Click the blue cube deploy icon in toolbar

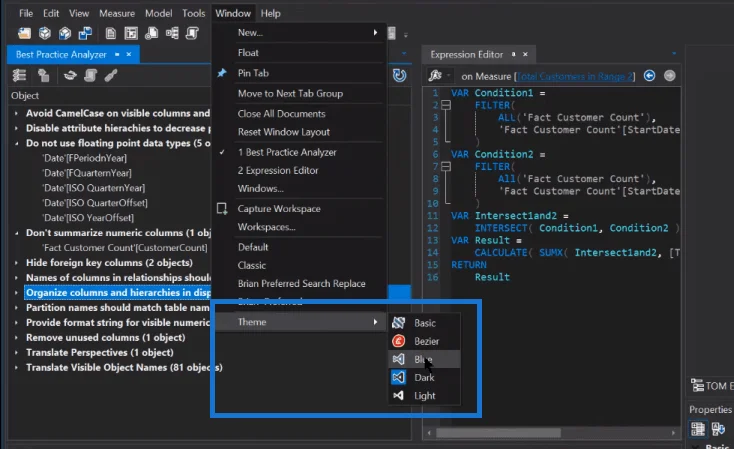click(65, 33)
